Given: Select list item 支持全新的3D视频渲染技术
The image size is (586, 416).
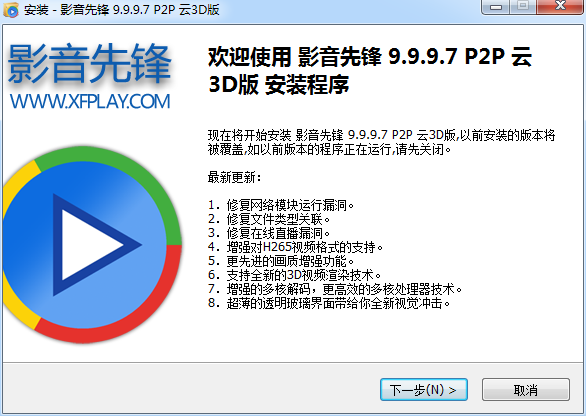Looking at the screenshot, I should pyautogui.click(x=294, y=275).
